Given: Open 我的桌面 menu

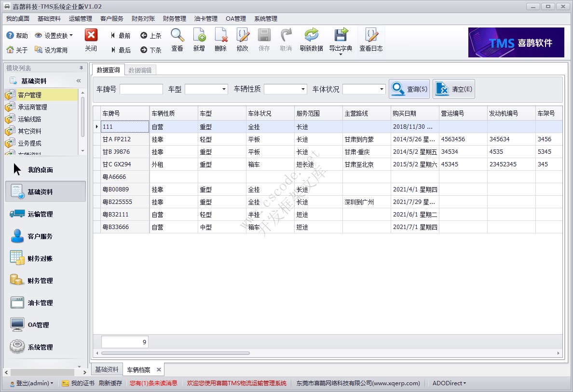Looking at the screenshot, I should tap(17, 19).
